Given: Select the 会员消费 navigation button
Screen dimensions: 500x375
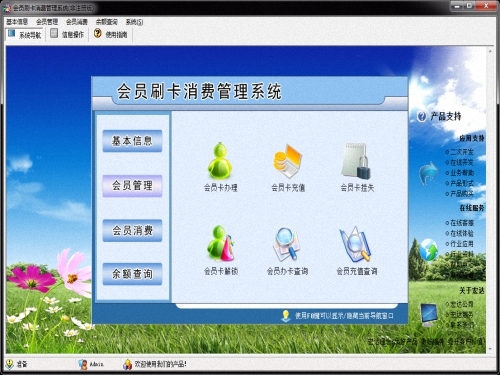Looking at the screenshot, I should 132,230.
